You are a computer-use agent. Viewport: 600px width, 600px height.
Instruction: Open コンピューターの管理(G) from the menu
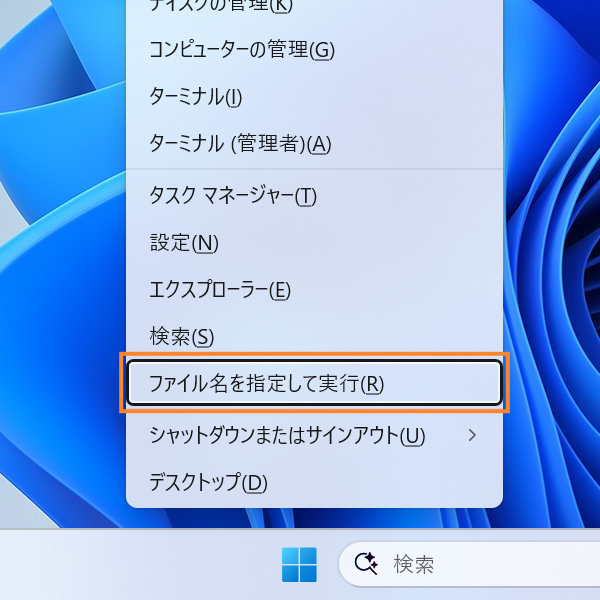tap(314, 50)
